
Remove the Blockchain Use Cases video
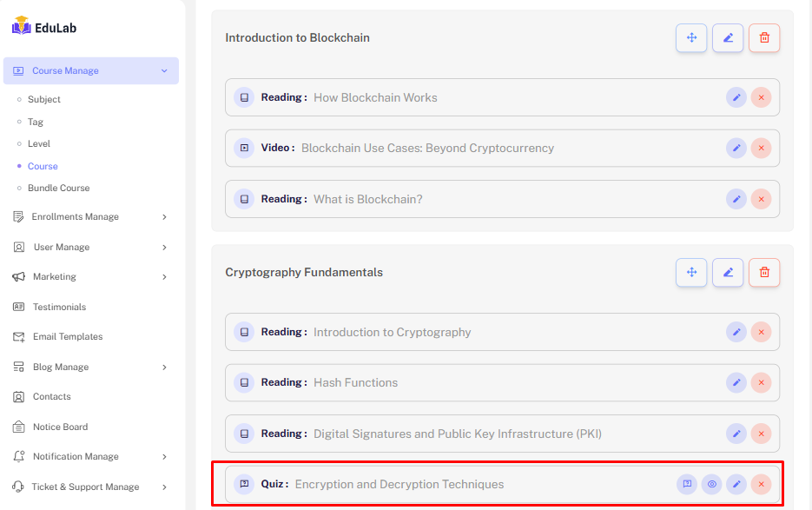[x=761, y=149]
